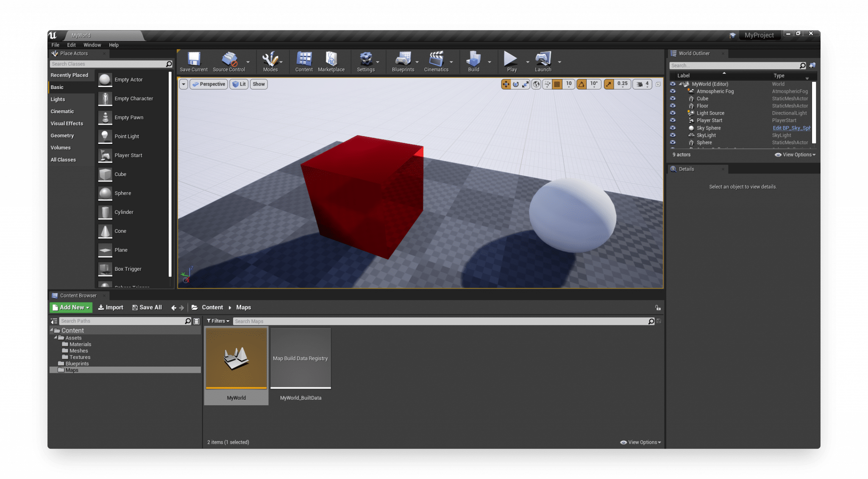Open the Window menu
Viewport: 868px width, 479px height.
click(92, 45)
